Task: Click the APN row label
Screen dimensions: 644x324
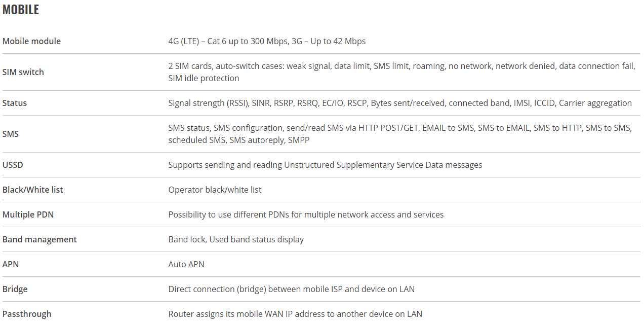Action: click(11, 264)
